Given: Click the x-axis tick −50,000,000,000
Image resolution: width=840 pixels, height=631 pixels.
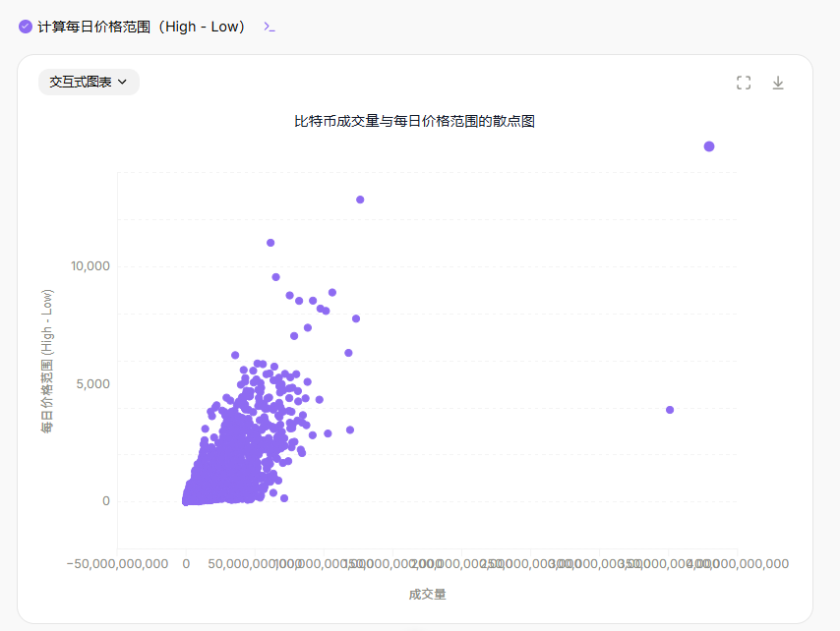Looking at the screenshot, I should tap(117, 563).
